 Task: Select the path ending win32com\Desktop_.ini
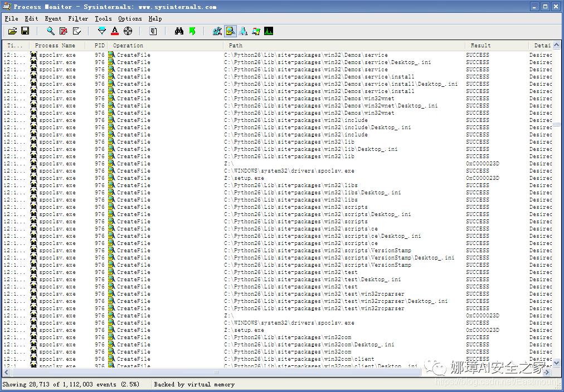coord(309,345)
